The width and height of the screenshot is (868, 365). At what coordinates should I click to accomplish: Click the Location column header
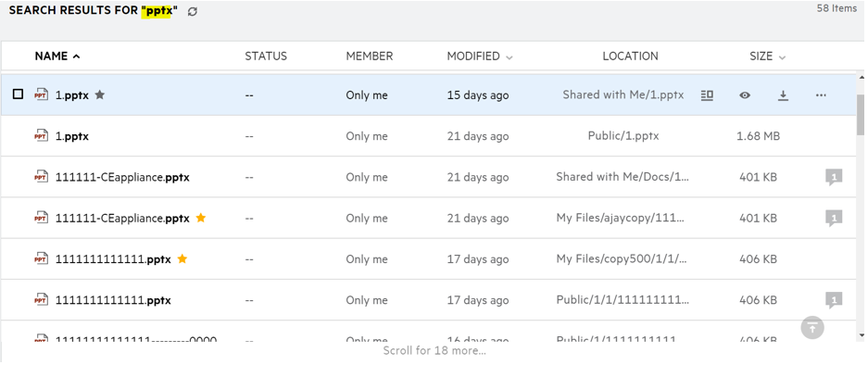point(630,56)
